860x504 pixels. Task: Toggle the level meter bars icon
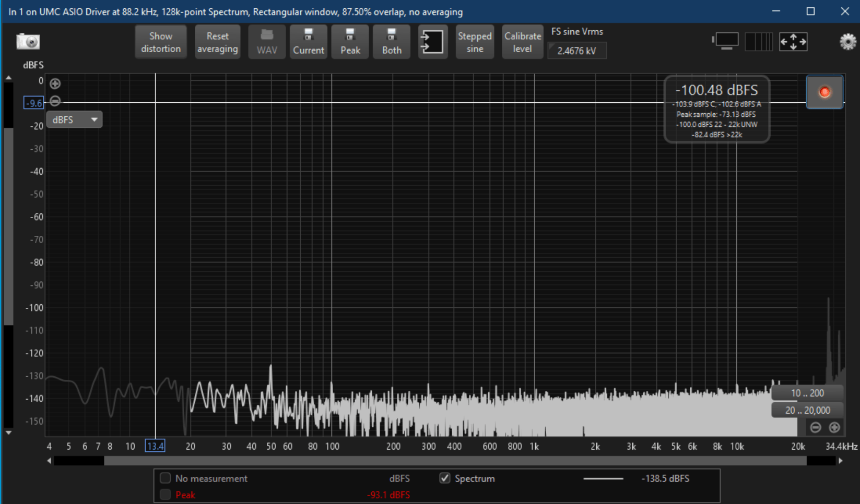[x=759, y=41]
